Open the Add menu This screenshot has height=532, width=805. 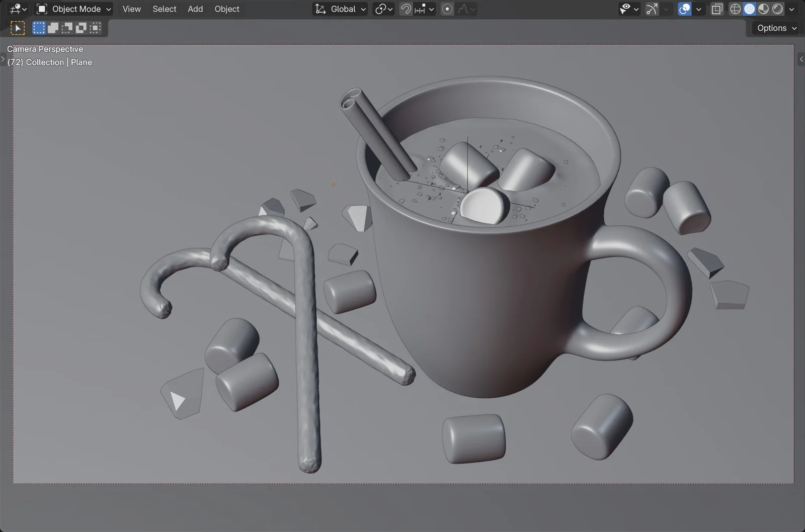click(x=195, y=9)
